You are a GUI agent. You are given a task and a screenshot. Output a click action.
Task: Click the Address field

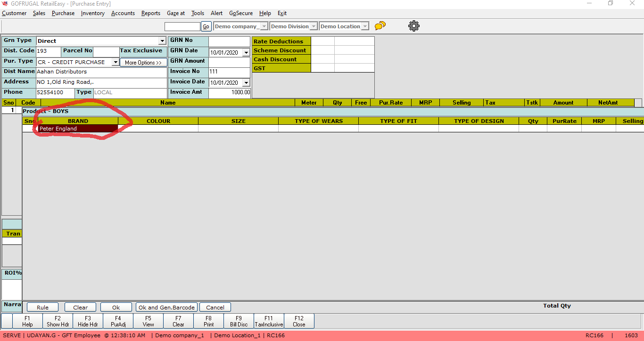(101, 82)
